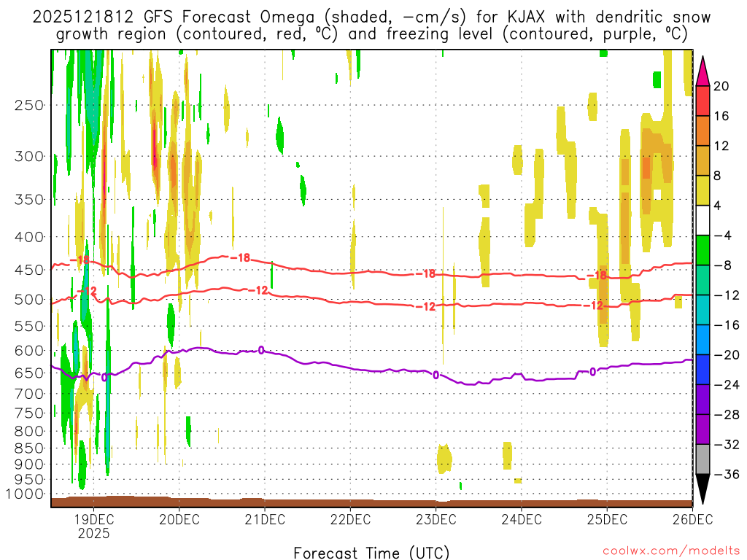The image size is (747, 560).
Task: Click the 20DEC date label
Action: pos(179,519)
